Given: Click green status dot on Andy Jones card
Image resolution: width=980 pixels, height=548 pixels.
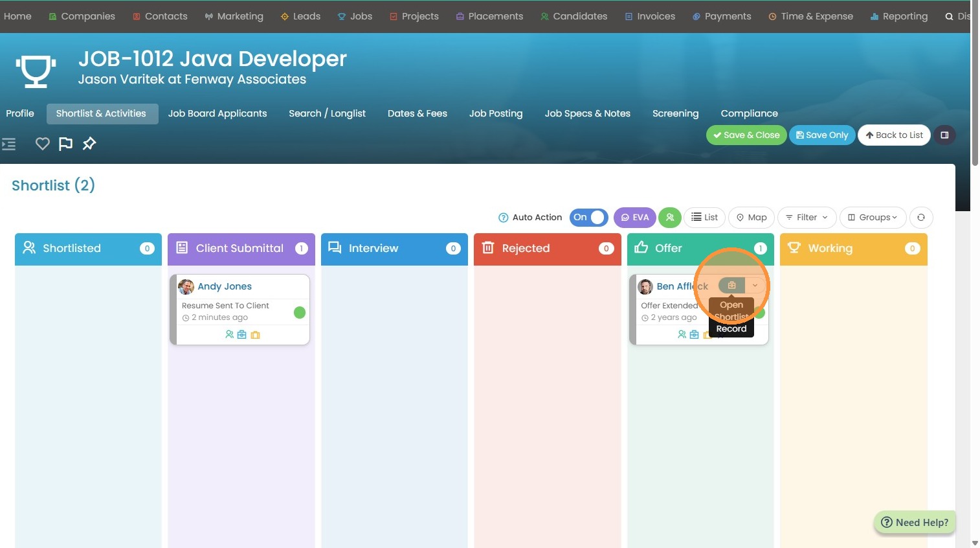Looking at the screenshot, I should pos(300,313).
